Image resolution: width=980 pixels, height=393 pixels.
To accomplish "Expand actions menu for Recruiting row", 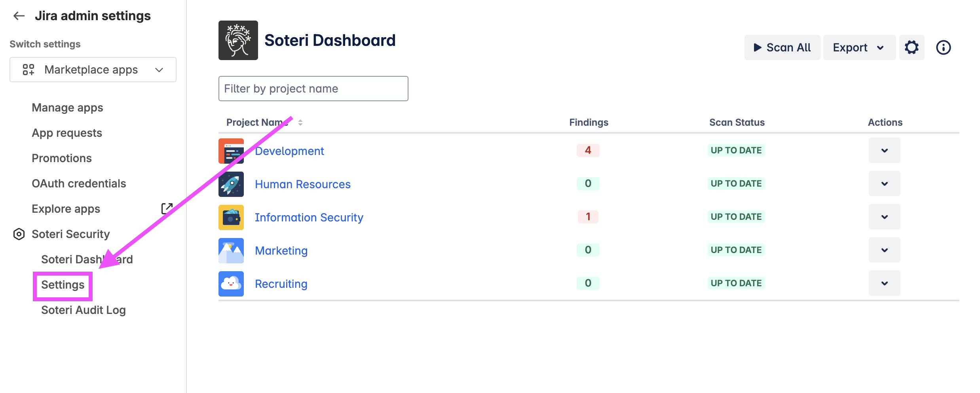I will pyautogui.click(x=884, y=283).
